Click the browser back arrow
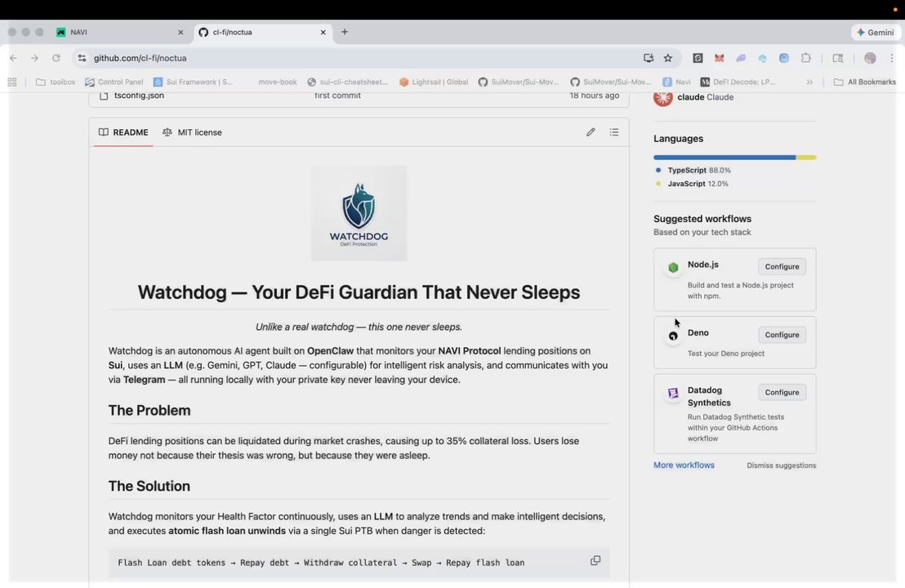Screen dimensions: 905x588 click(x=13, y=58)
